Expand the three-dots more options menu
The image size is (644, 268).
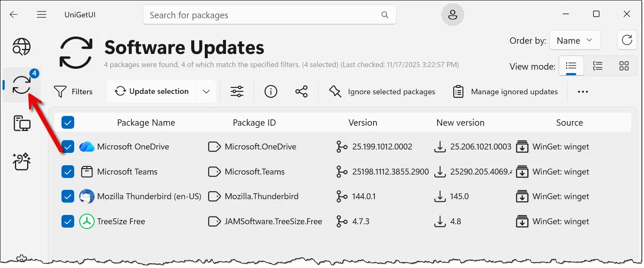pos(583,92)
